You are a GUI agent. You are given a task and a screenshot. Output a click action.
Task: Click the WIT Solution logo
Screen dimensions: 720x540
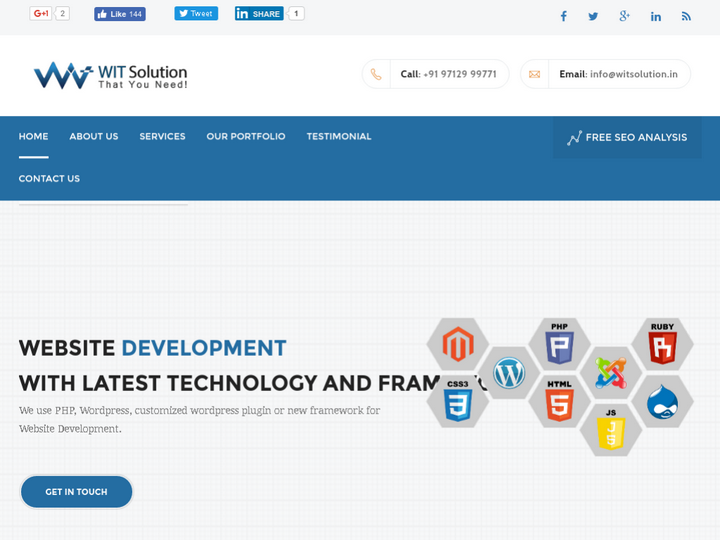pyautogui.click(x=110, y=75)
